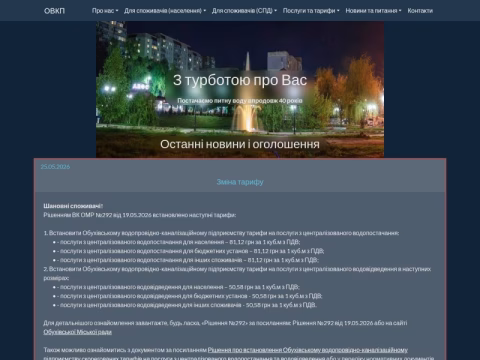Click водопостачання для населення 81,12 грн line
This screenshot has width=480, height=360.
[179, 242]
